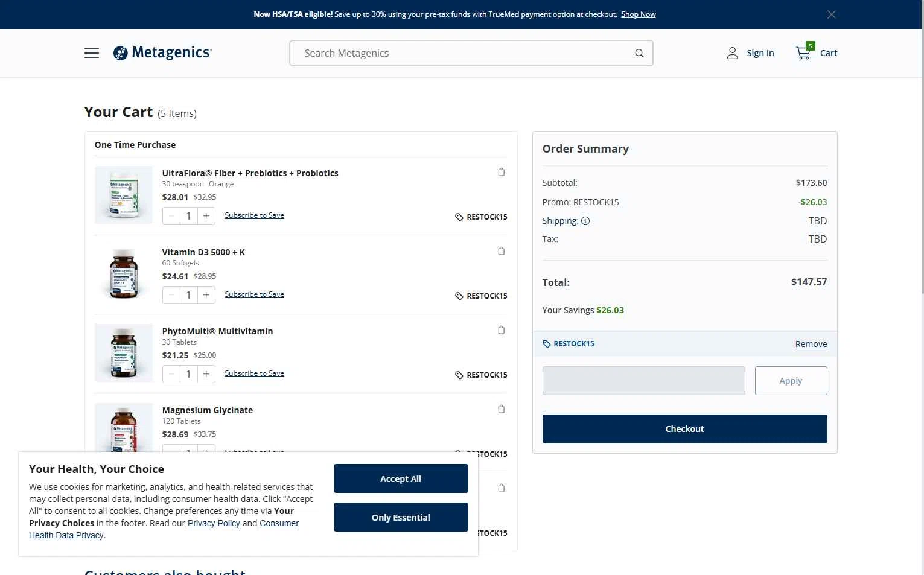Viewport: 924px width, 575px height.
Task: Delete UltraFlora Fiber item with trash icon
Action: coord(501,172)
